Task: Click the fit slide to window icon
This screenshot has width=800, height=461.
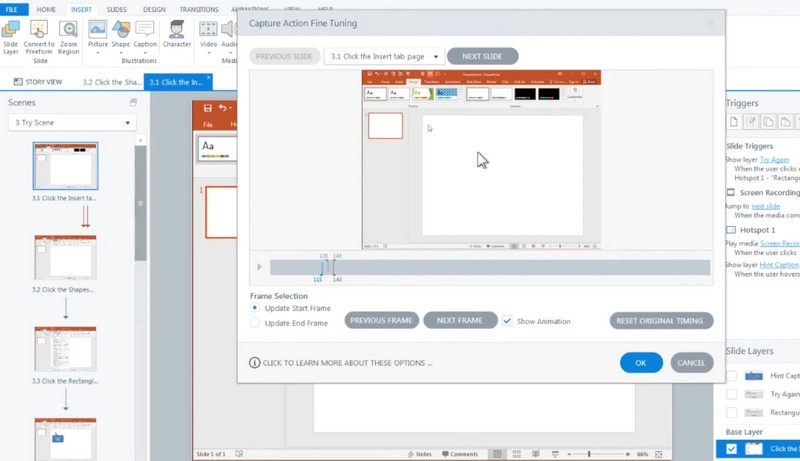Action: point(659,454)
